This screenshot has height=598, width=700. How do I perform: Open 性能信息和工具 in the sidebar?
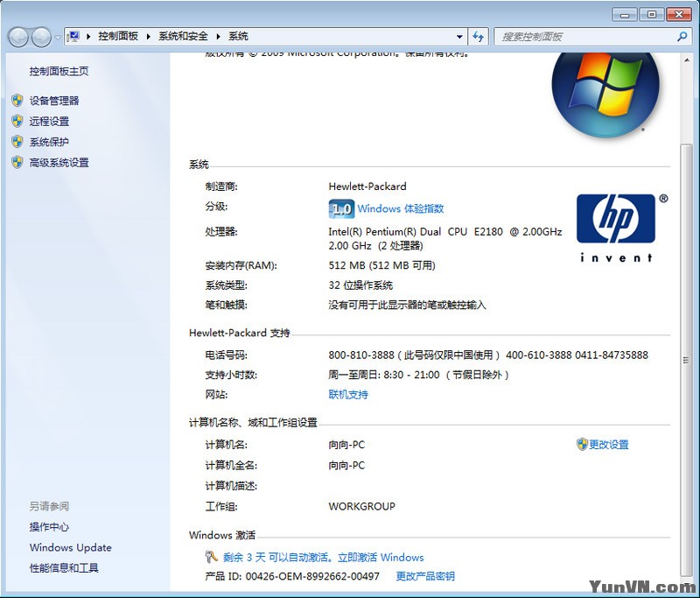64,568
